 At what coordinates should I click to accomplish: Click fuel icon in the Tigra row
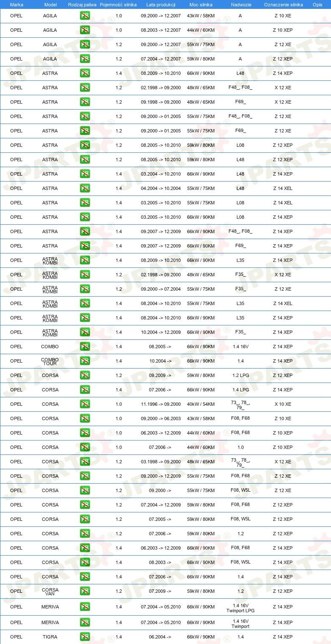85,637
